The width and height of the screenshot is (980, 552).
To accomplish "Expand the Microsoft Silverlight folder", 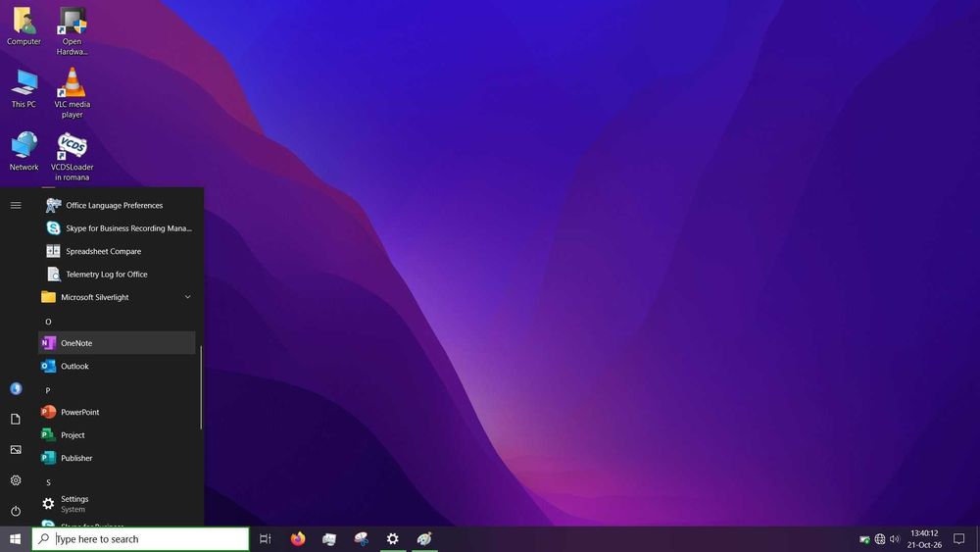I will click(117, 297).
